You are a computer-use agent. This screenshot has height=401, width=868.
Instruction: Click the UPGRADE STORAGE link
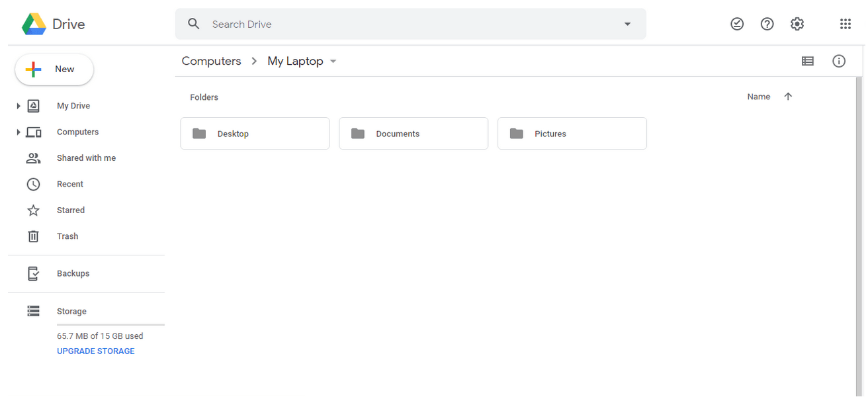click(x=96, y=351)
